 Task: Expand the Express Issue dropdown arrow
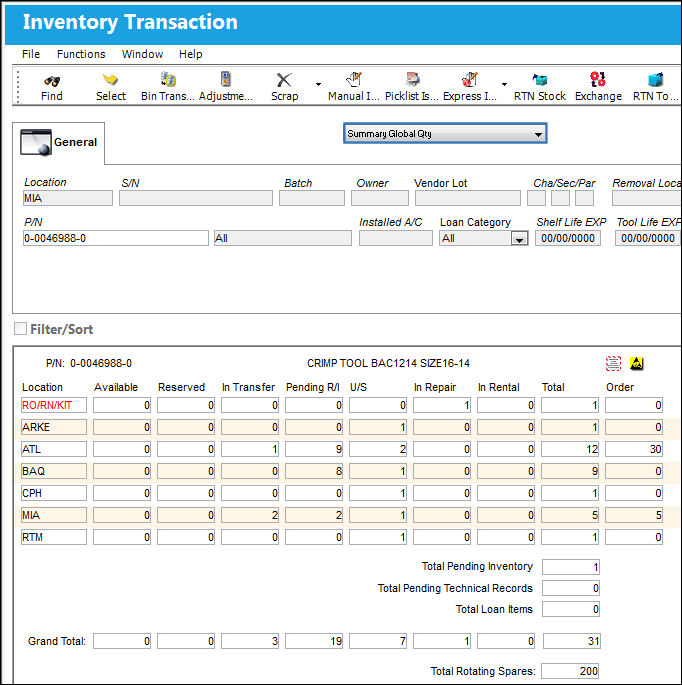click(504, 84)
